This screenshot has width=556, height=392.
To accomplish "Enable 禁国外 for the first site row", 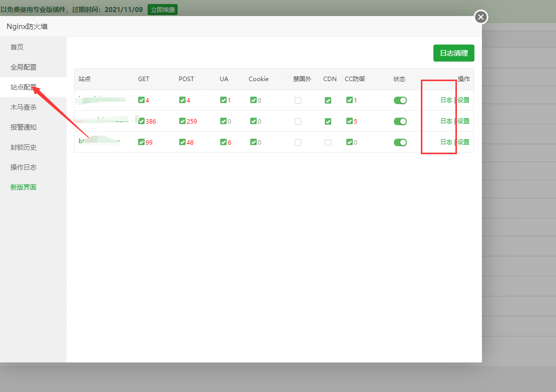I will [298, 101].
